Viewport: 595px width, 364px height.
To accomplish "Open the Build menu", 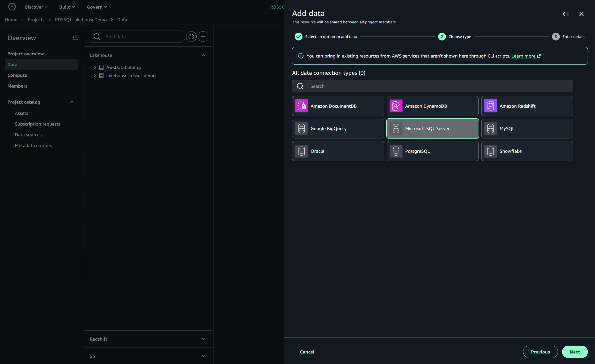I will pyautogui.click(x=67, y=7).
